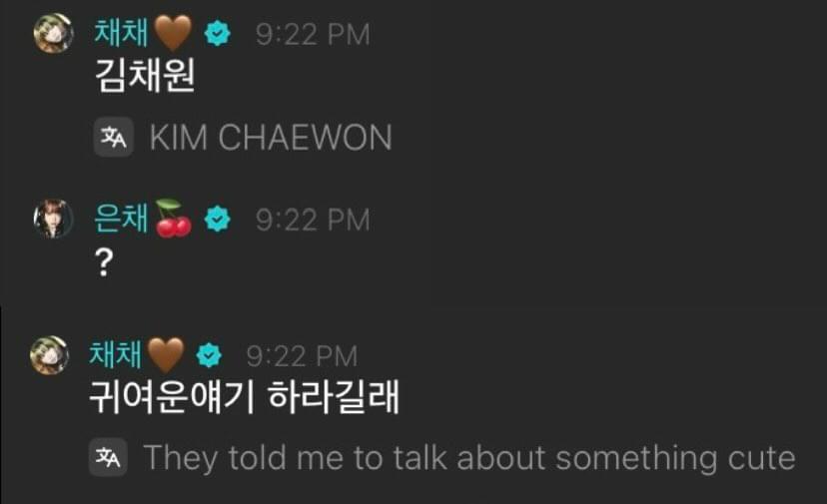Tap the translate icon beside KIM CHAEWON

(114, 137)
